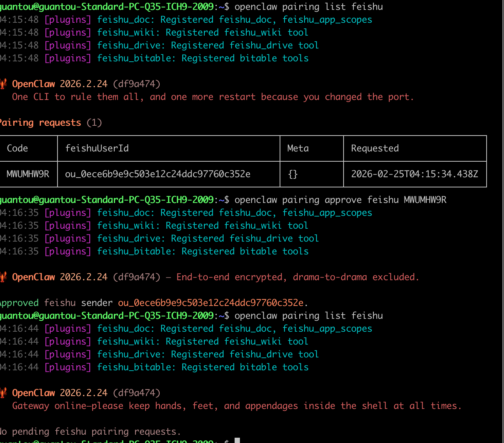Click the "Pairing requests (1)" heading
The height and width of the screenshot is (443, 504).
[x=50, y=123]
